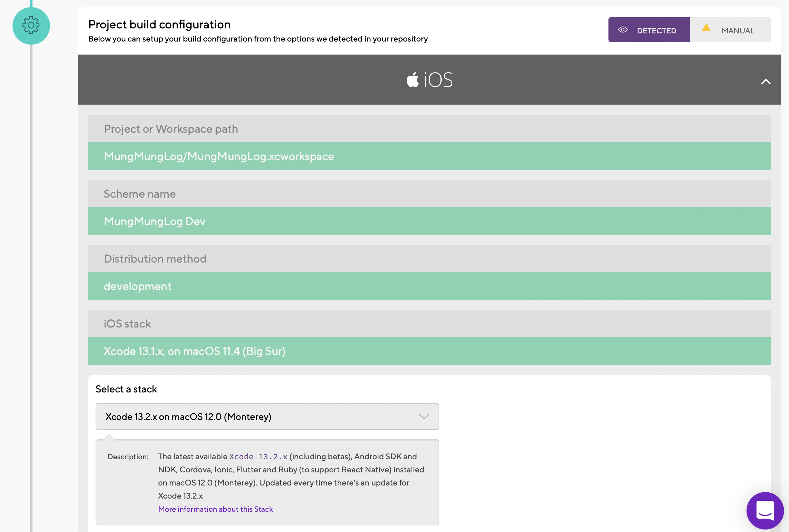Click the iOS stack header row
This screenshot has height=532, width=789.
point(429,323)
